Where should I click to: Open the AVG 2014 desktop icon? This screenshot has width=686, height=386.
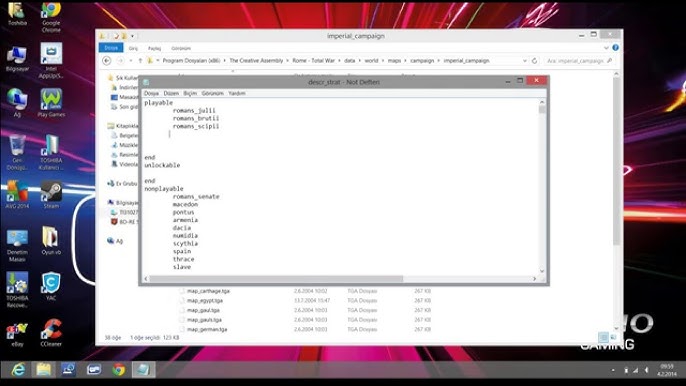coord(17,195)
